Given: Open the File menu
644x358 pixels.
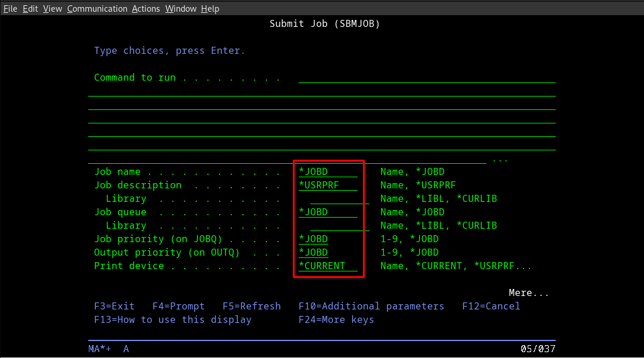Looking at the screenshot, I should coord(10,8).
